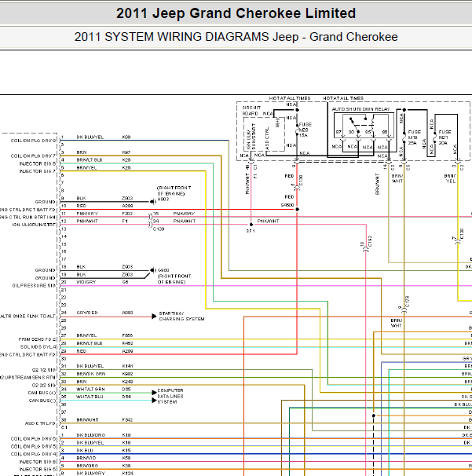Select the "O2 2/2 SIG" pin label
Image resolution: width=472 pixels, height=476 pixels.
44,386
